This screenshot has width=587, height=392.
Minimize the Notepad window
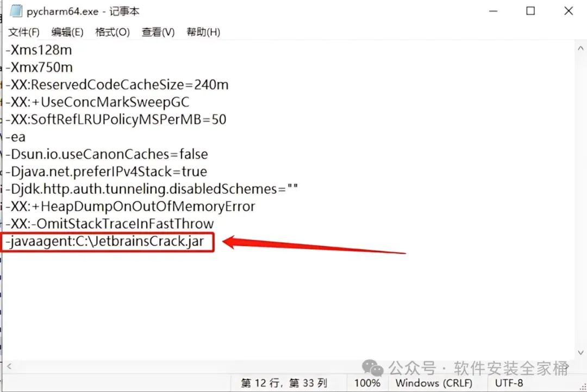coord(494,11)
